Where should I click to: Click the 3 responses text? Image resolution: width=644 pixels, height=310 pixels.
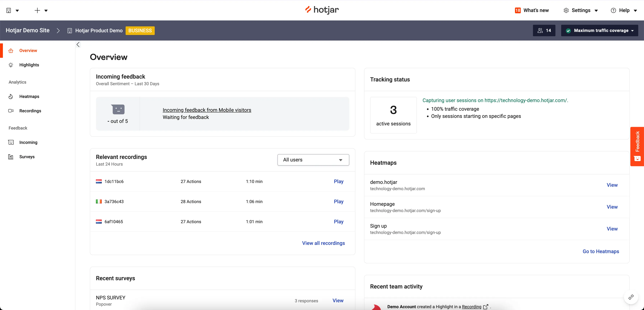point(306,301)
